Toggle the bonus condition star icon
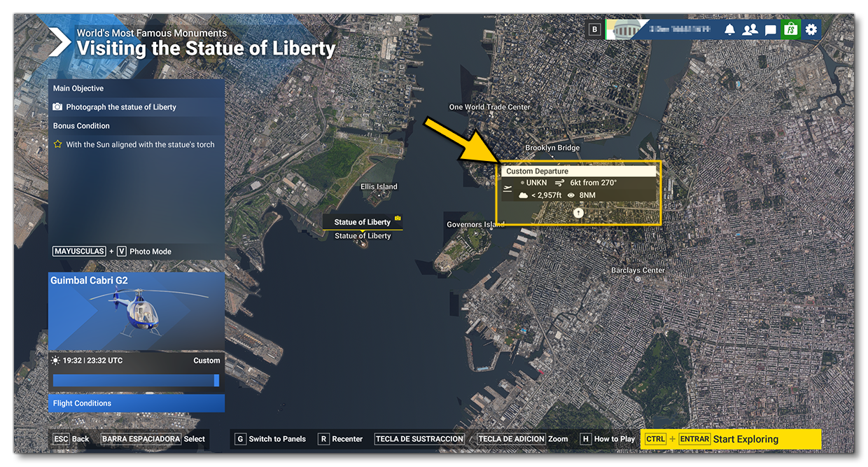Viewport: 868px width, 467px height. tap(57, 144)
